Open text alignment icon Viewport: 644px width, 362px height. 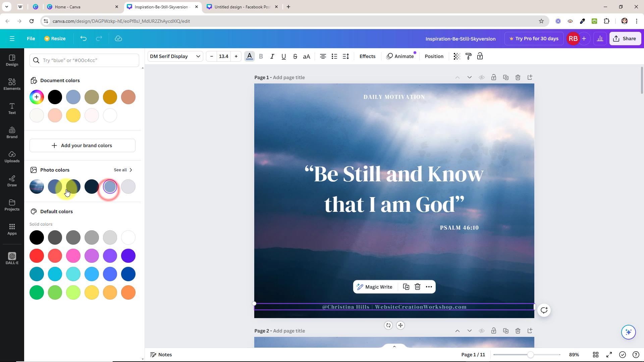tap(323, 56)
